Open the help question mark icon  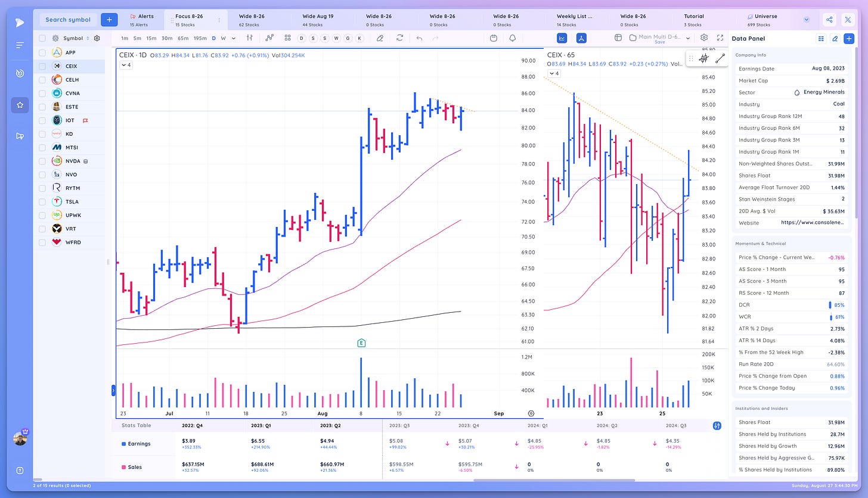click(x=20, y=470)
